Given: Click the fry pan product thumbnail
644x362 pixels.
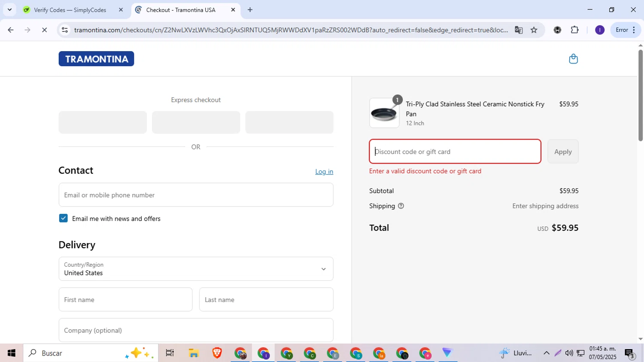Looking at the screenshot, I should pyautogui.click(x=384, y=113).
